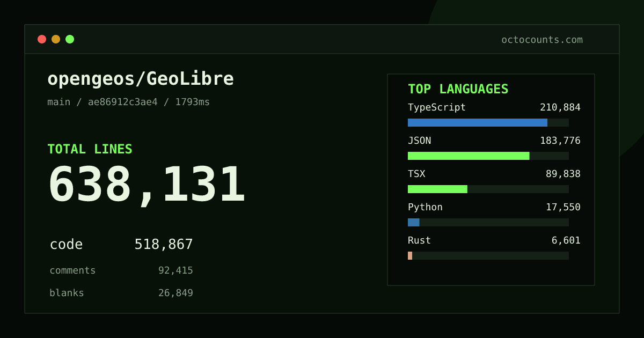Click the TypeScript language label
The image size is (644, 338).
coord(437,107)
